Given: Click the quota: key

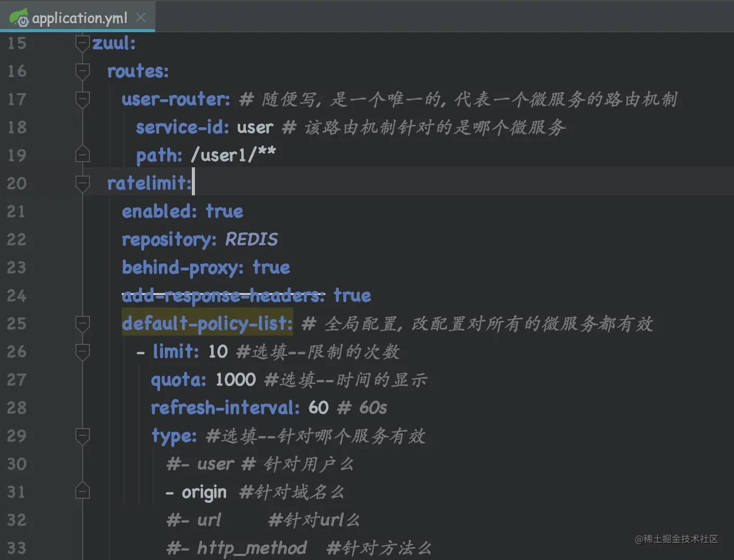Looking at the screenshot, I should click(178, 380).
